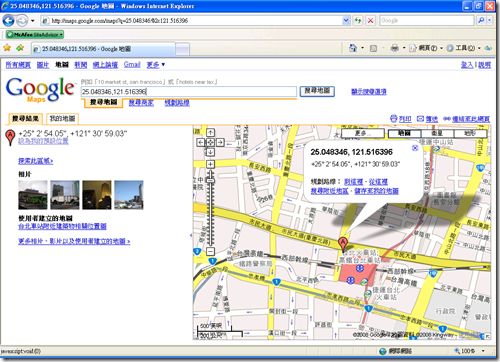The width and height of the screenshot is (500, 362).
Task: Switch to the 搜尋商家 tab
Action: coord(141,103)
